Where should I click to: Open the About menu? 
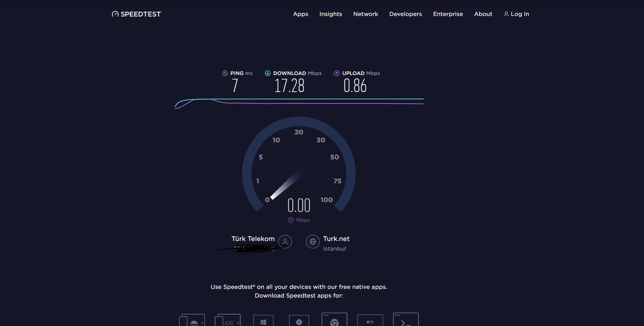(x=483, y=14)
